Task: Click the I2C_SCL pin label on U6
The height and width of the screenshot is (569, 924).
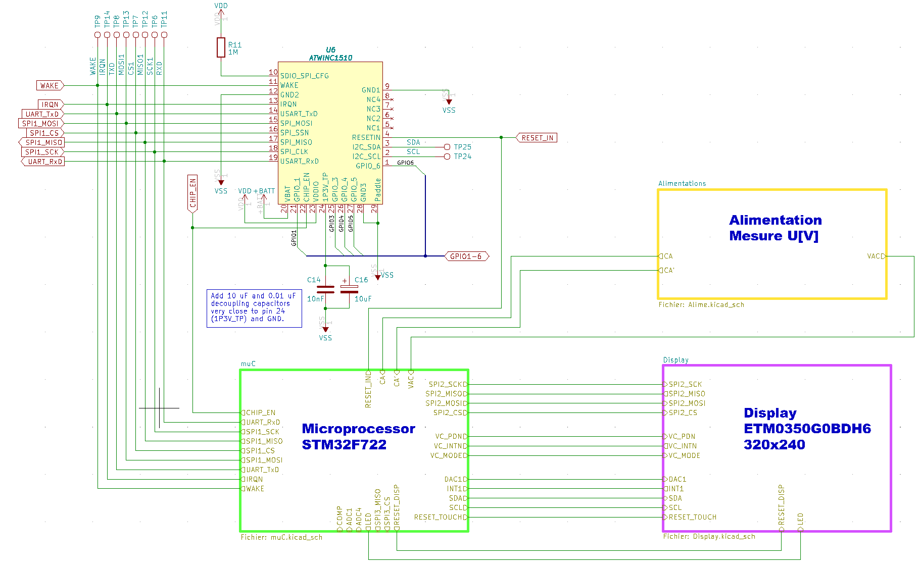Action: click(366, 157)
